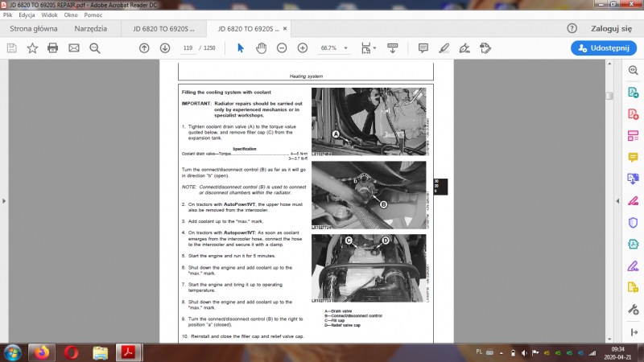
Task: Add a comment with sticky note icon
Action: pos(423,48)
